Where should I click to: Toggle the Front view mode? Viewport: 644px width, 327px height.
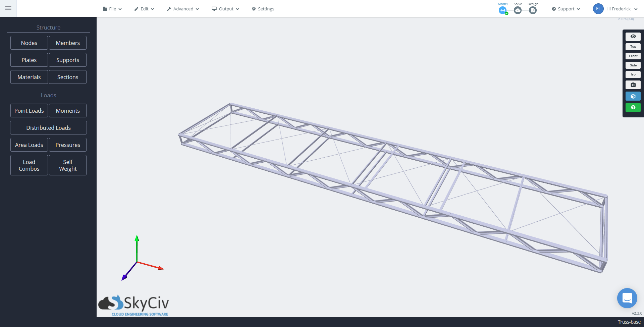633,56
